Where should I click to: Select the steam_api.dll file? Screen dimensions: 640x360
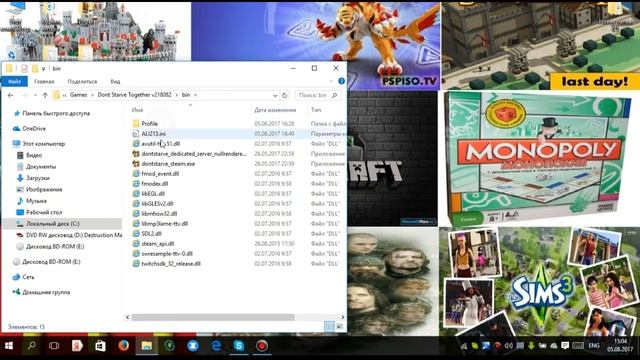[158, 244]
